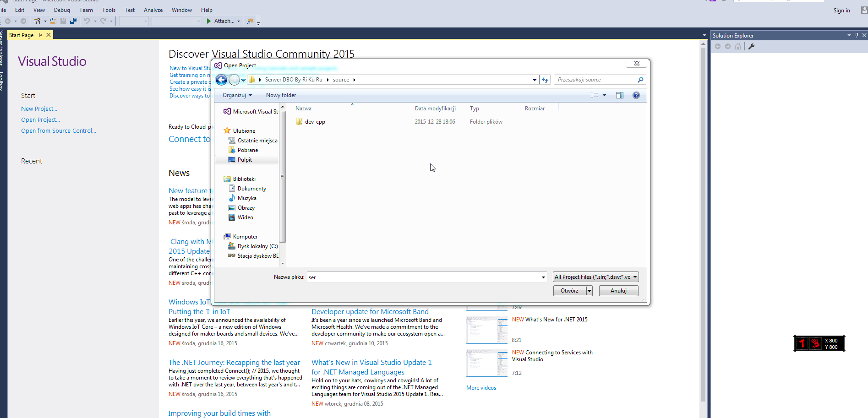Open the recent locations dropdown arrow
This screenshot has height=418, width=868.
tap(243, 80)
